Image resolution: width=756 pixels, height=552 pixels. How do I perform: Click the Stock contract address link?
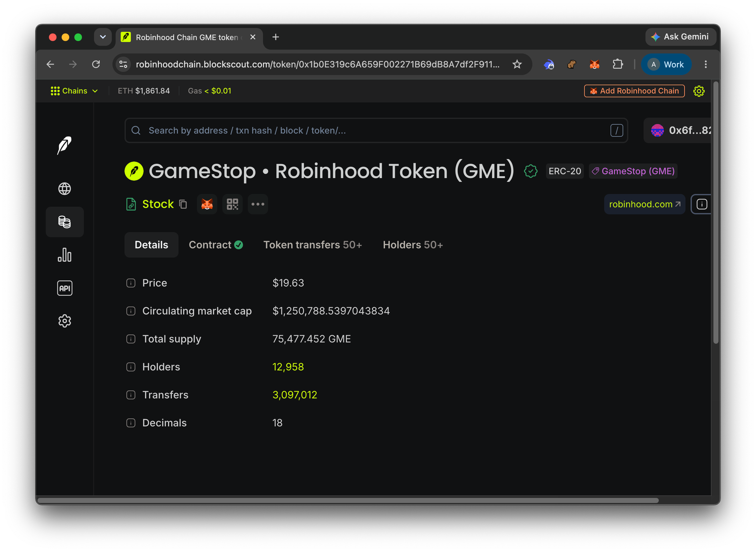158,204
